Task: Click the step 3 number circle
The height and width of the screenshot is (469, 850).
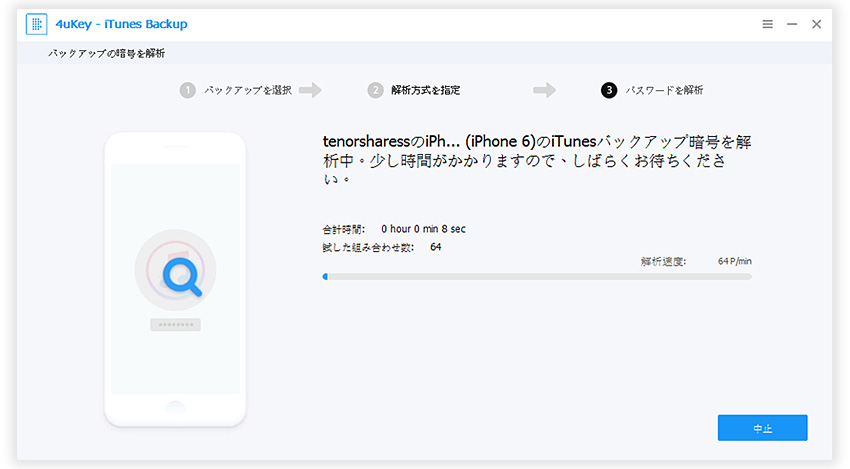Action: [x=609, y=90]
